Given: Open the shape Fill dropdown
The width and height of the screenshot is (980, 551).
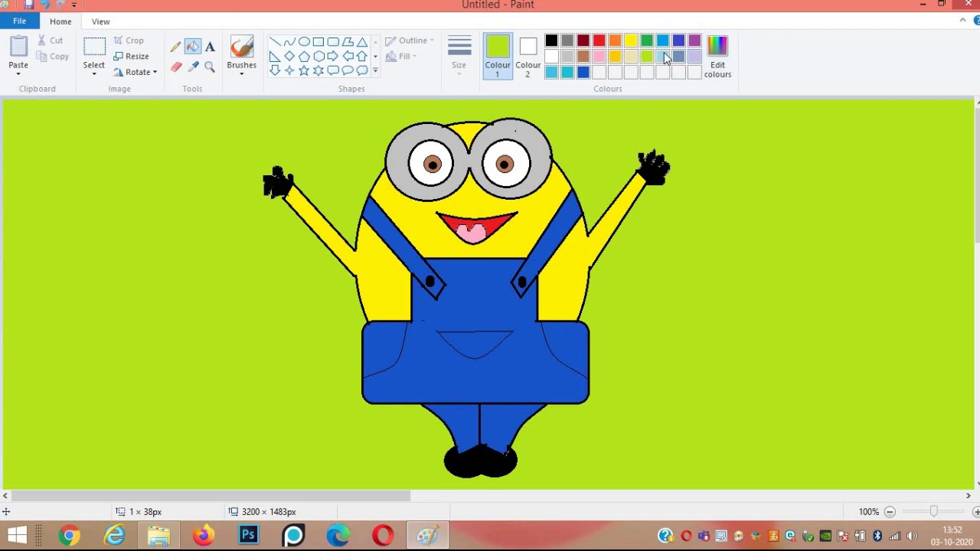Looking at the screenshot, I should [x=401, y=56].
